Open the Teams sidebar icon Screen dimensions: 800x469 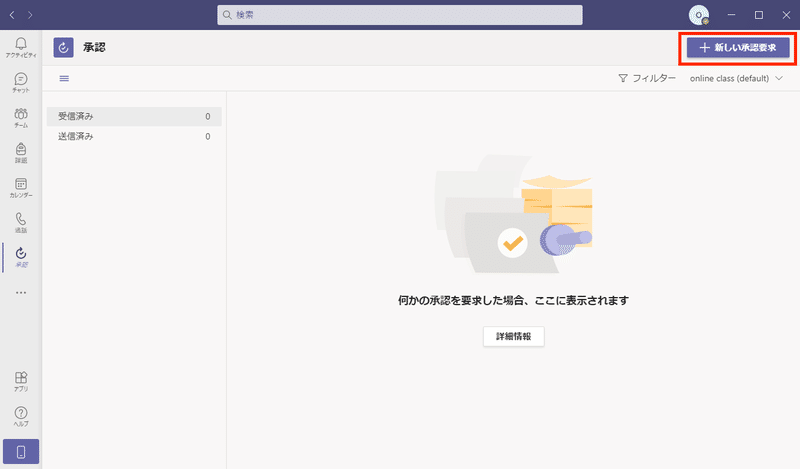click(21, 117)
